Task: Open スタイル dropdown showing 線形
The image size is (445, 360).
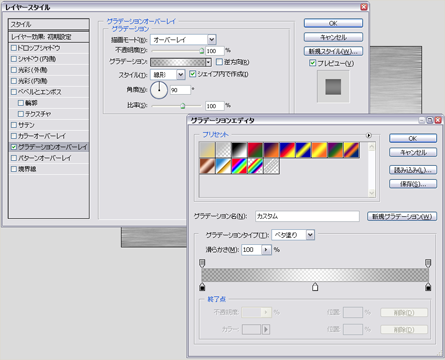Action: (x=167, y=75)
